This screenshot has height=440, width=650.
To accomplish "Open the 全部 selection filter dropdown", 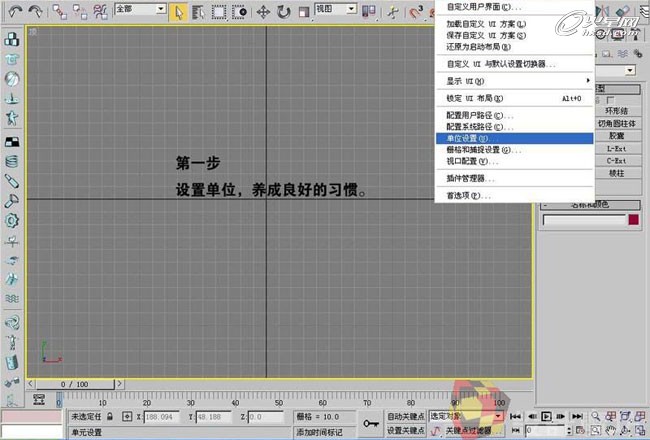I will [138, 11].
